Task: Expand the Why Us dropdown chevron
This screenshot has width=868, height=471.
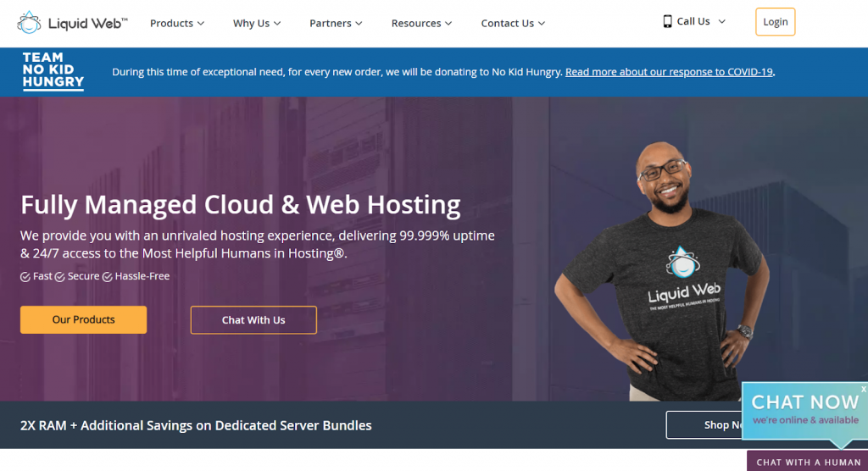Action: tap(277, 23)
